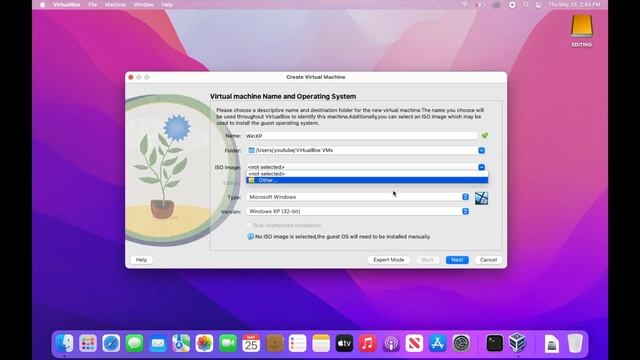
Task: Cancel the Create Virtual Machine dialog
Action: (x=489, y=260)
